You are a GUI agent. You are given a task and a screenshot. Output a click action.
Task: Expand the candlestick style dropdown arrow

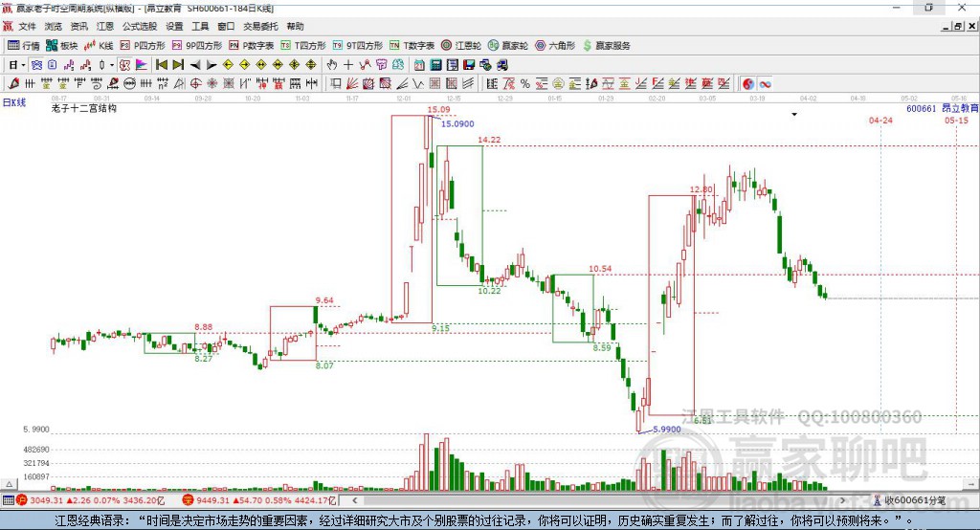111,65
